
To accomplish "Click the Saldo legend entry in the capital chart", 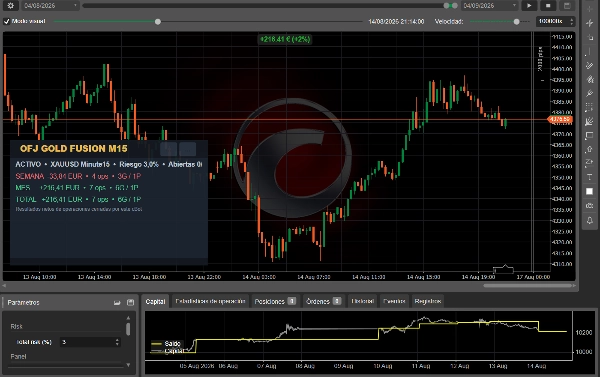I will 166,344.
